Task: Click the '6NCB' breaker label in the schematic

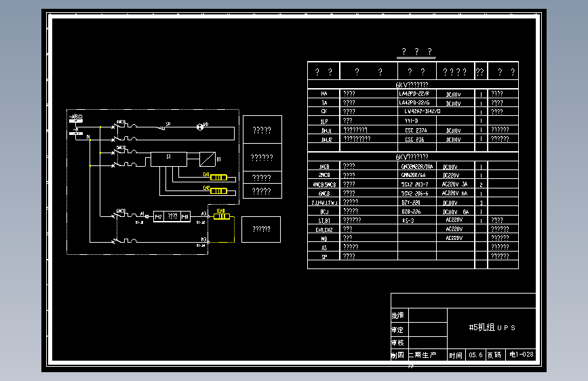Action: pos(121,211)
